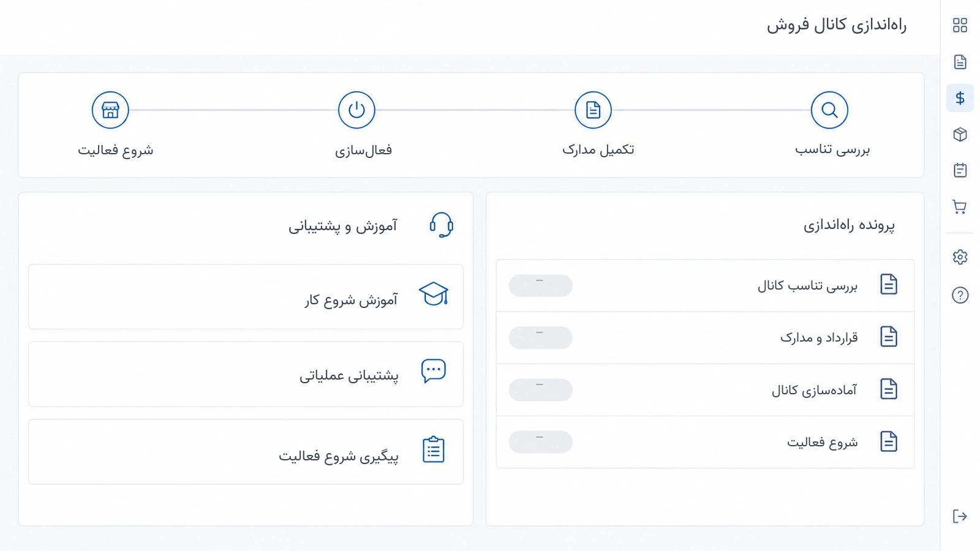Open the package box icon in sidebar
The image size is (980, 551).
[960, 134]
